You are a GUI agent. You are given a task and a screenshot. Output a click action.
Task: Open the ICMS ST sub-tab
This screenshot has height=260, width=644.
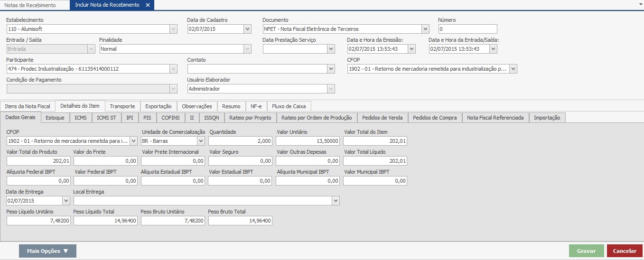pos(106,118)
